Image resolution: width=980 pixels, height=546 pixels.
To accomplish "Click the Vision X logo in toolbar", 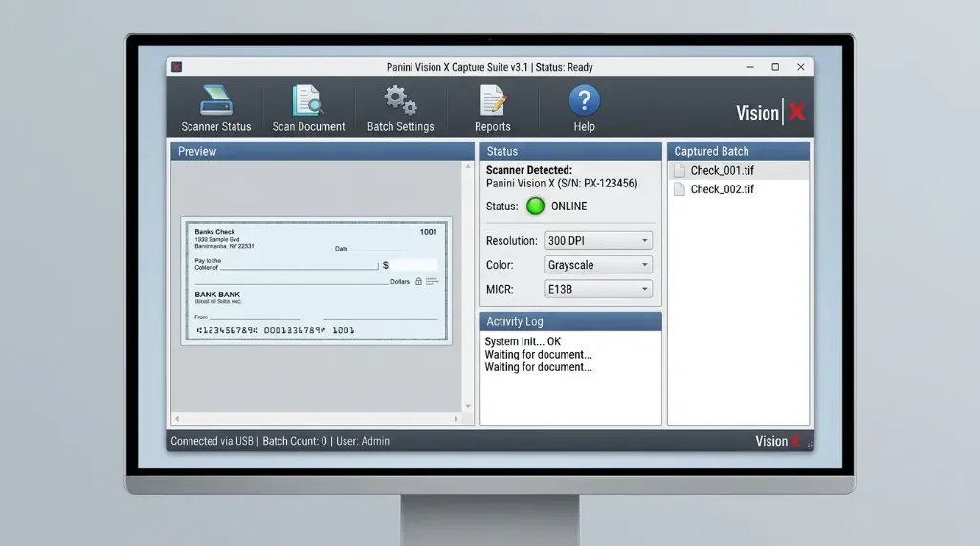I will (x=770, y=113).
